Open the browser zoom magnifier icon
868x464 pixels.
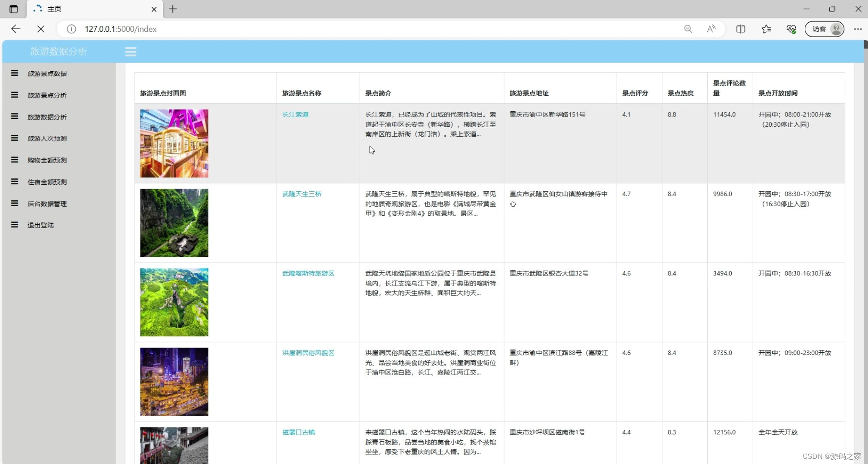pos(688,29)
